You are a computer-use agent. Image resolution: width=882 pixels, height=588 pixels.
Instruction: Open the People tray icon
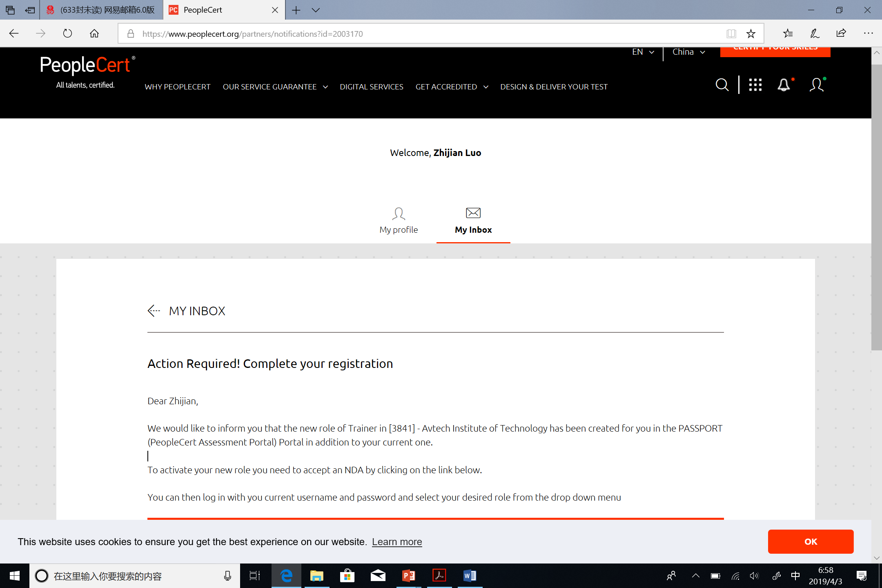(x=671, y=576)
